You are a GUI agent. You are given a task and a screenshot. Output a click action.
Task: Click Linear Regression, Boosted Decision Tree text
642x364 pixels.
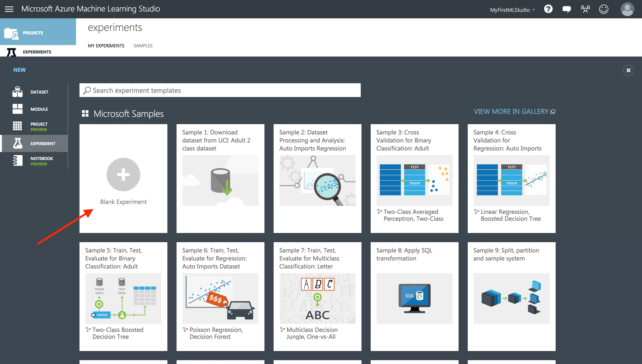point(511,215)
